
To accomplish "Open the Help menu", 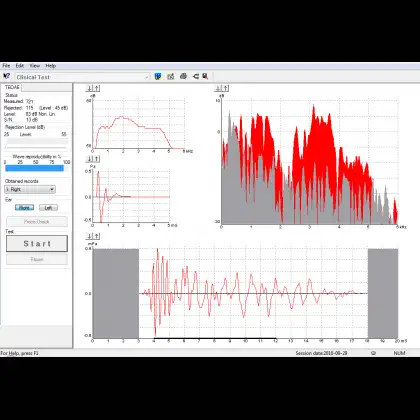I will (x=51, y=66).
